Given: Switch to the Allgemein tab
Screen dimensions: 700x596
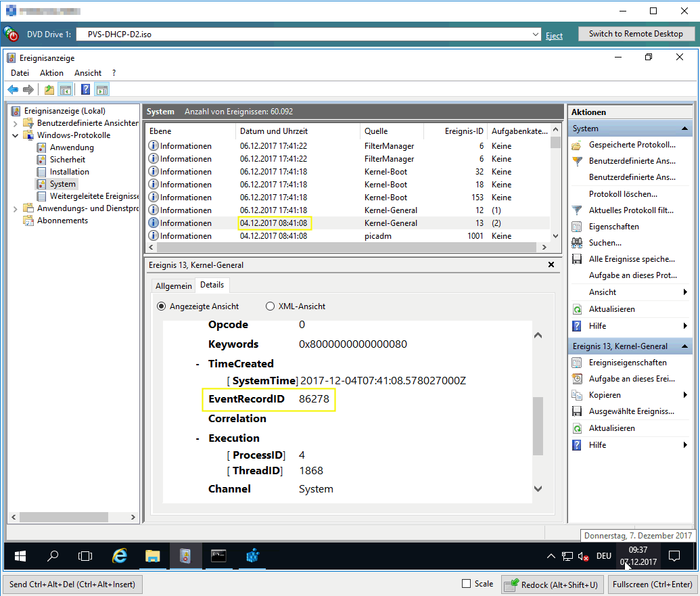Looking at the screenshot, I should click(x=173, y=285).
